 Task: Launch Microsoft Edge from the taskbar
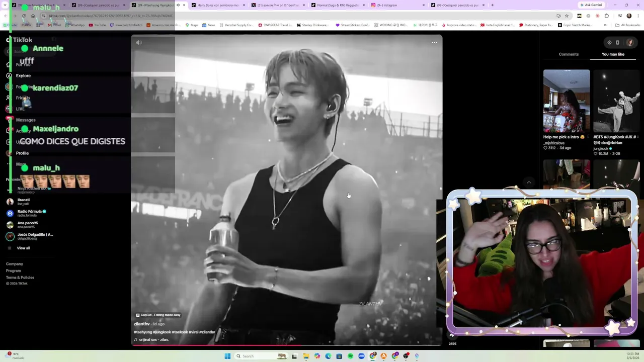point(328,356)
